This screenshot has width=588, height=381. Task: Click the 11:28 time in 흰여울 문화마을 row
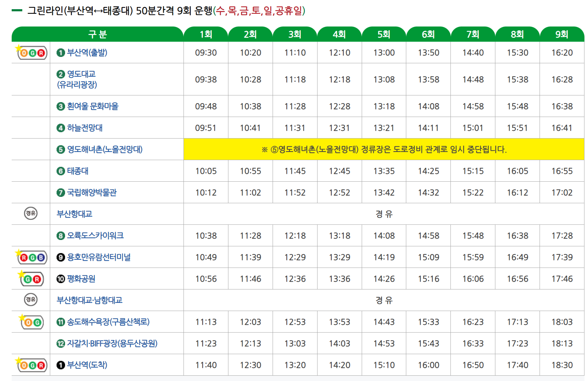point(295,106)
